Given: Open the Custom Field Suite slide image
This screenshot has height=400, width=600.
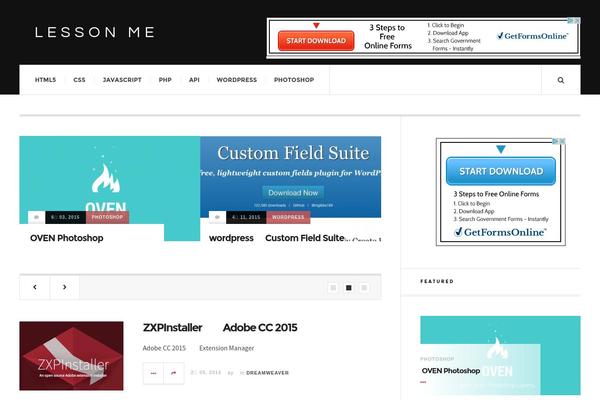Looking at the screenshot, I should coord(290,177).
